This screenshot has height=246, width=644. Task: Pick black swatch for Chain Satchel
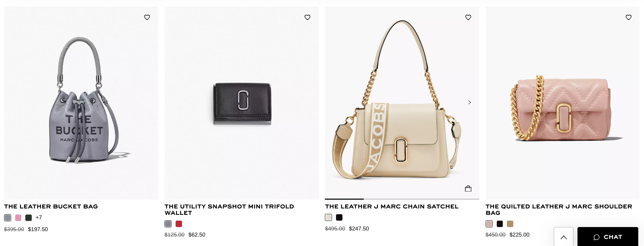pyautogui.click(x=339, y=217)
